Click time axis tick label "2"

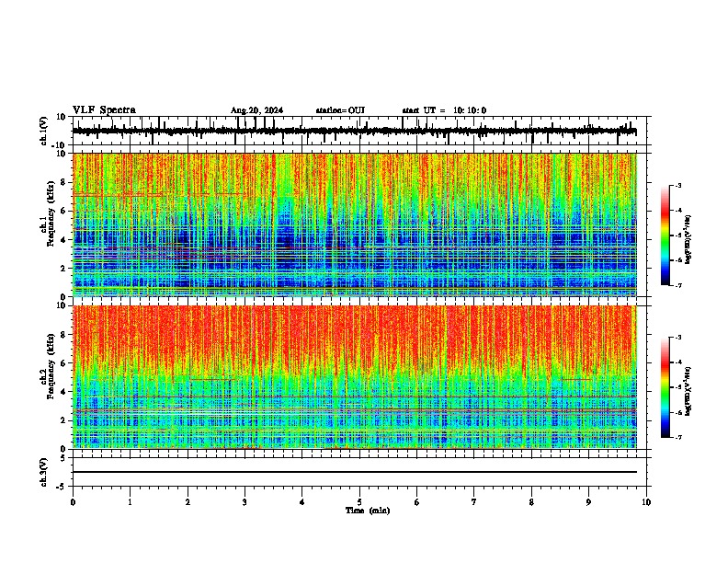[x=188, y=502]
